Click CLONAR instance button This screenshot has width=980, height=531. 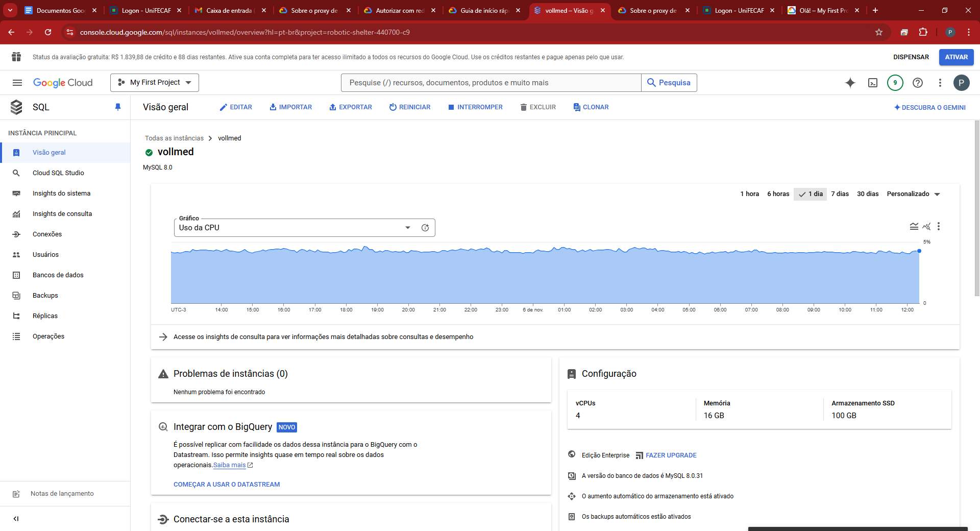click(591, 107)
